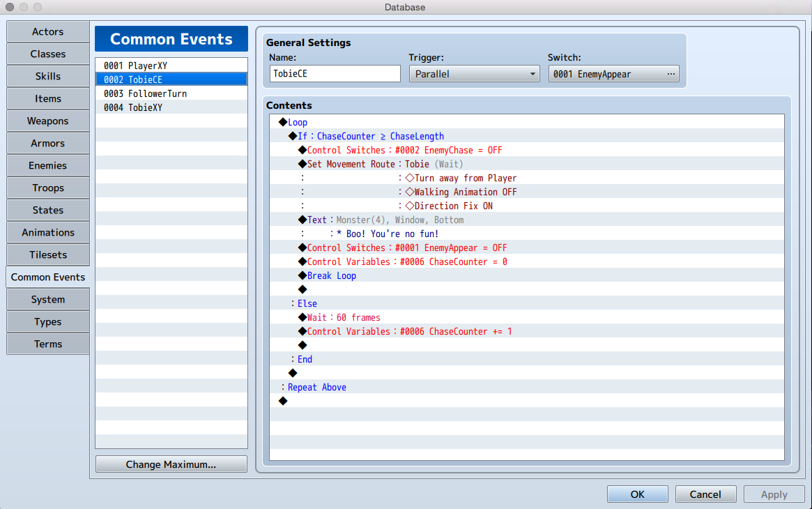The image size is (812, 509).
Task: Select the Text Monster(4) command line
Action: (527, 220)
